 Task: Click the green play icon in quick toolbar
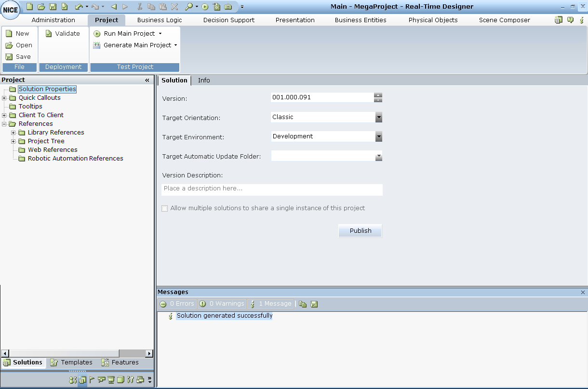[205, 7]
